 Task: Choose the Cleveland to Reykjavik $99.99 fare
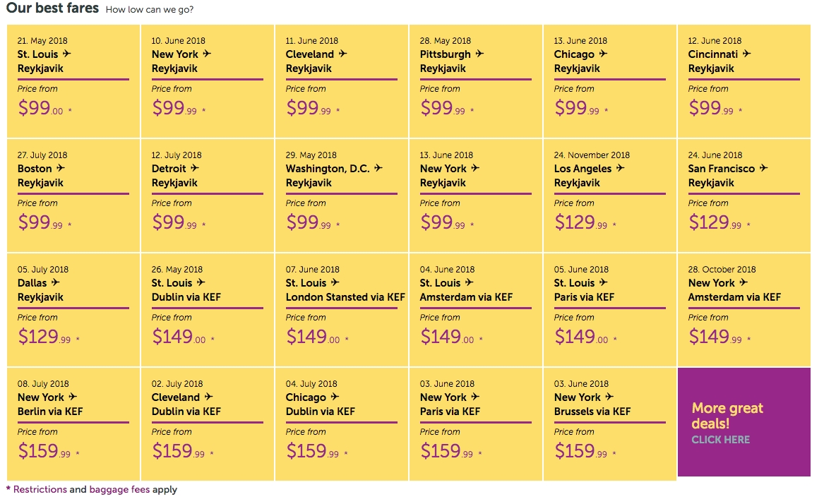click(342, 80)
